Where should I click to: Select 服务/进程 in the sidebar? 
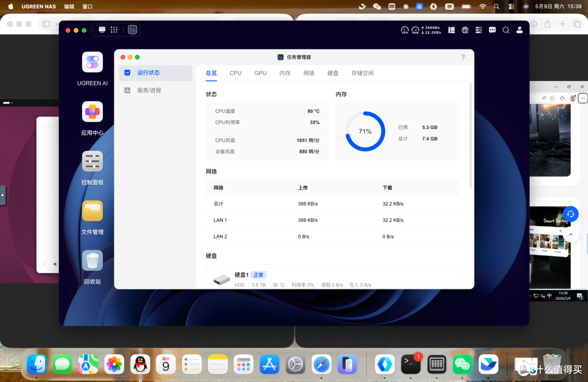[x=156, y=90]
